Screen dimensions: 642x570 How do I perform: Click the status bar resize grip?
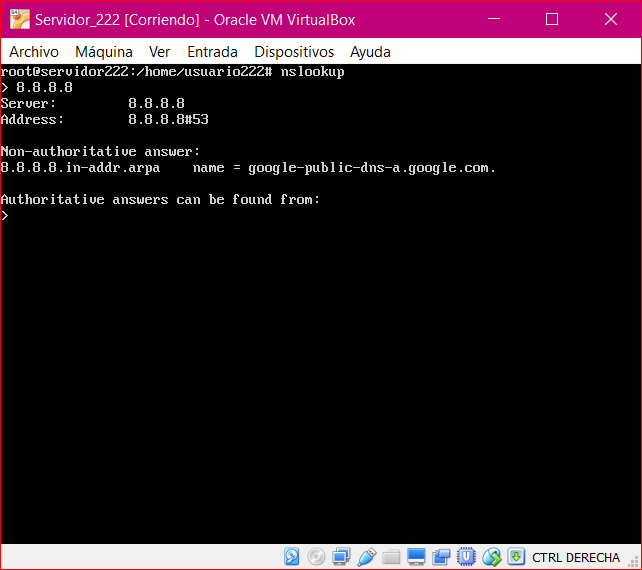point(633,561)
